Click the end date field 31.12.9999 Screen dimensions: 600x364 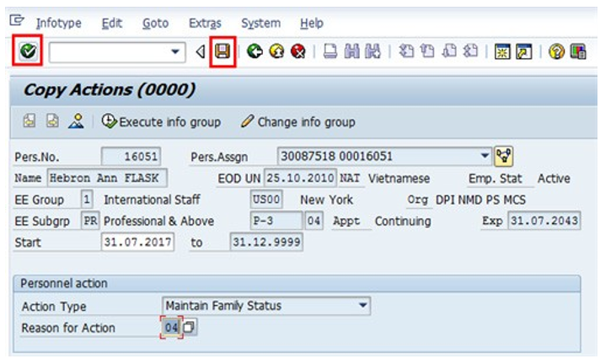pyautogui.click(x=266, y=243)
